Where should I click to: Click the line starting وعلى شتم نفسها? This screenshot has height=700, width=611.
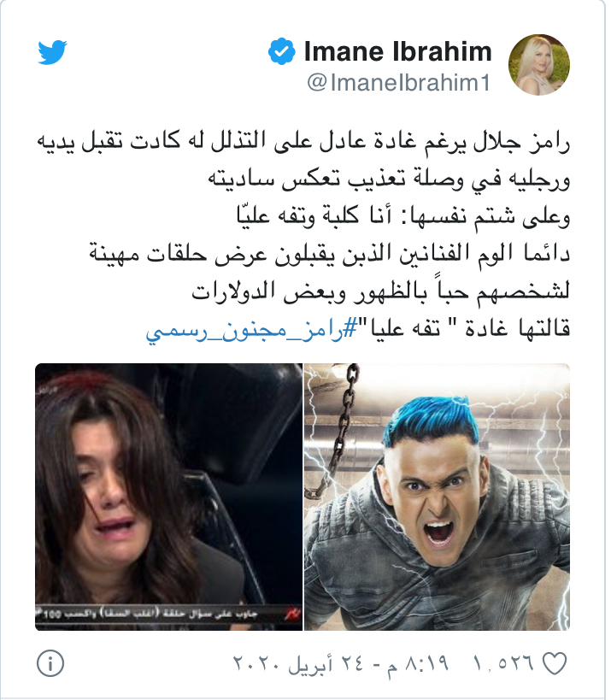coord(403,217)
